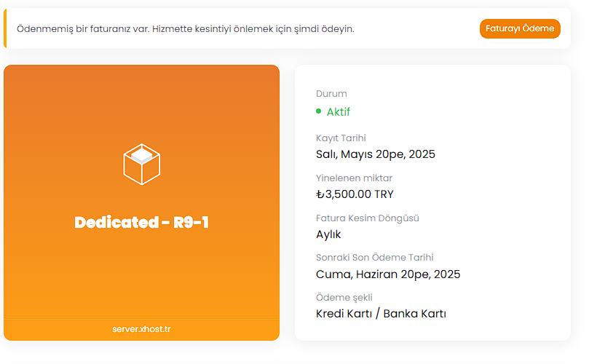Click the Fatura Kesim Döngüsü label
597x364 pixels.
click(x=368, y=218)
